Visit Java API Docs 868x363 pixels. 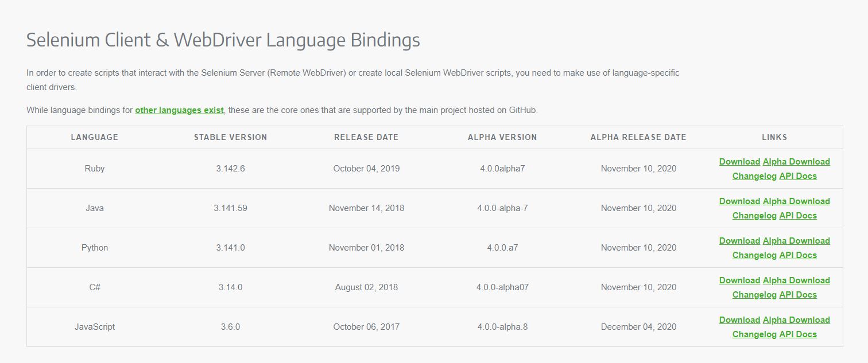coord(798,216)
